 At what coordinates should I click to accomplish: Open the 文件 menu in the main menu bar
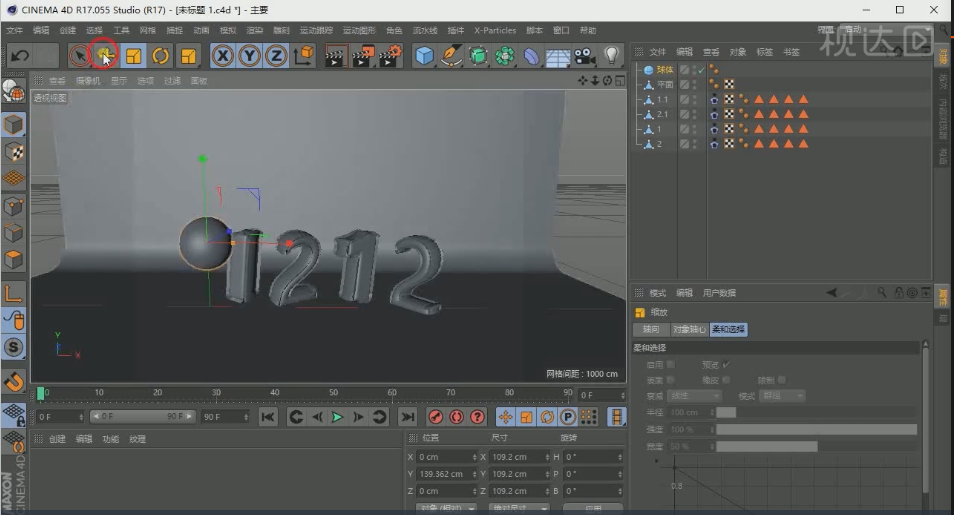coord(15,30)
